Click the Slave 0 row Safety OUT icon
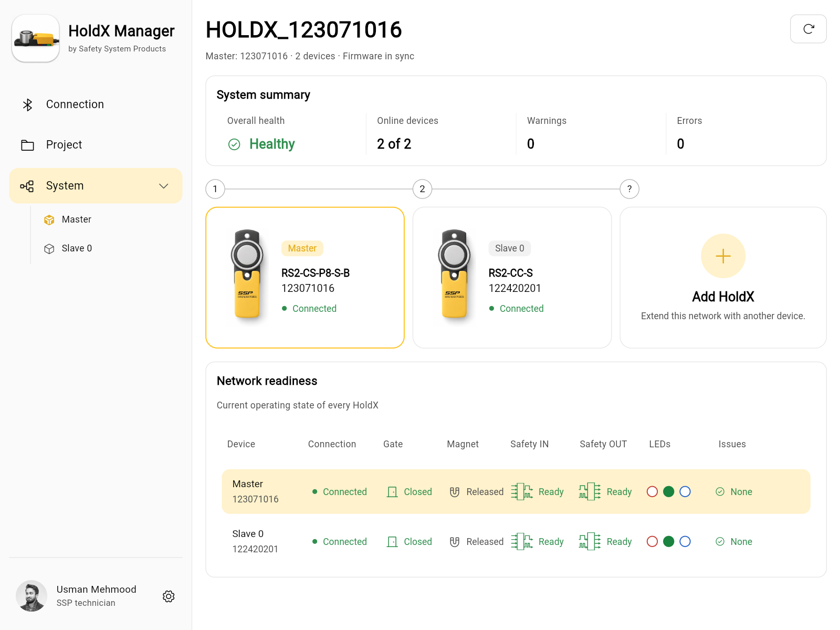The image size is (840, 630). 590,541
